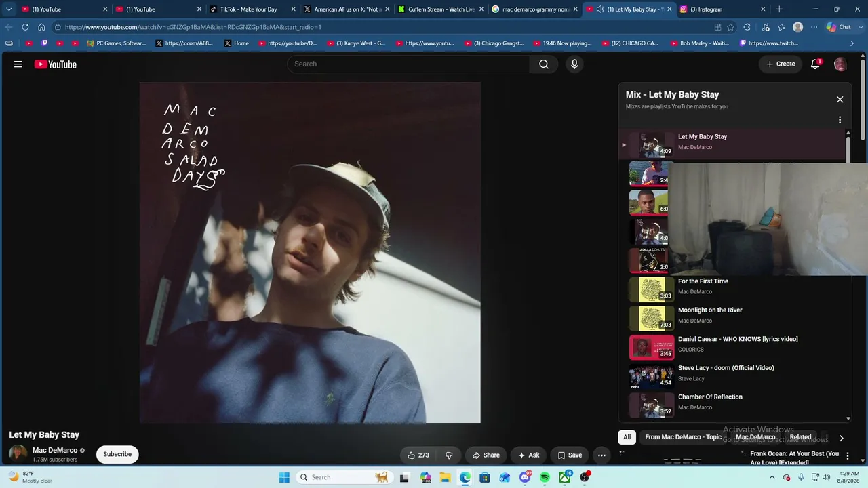Click the Create button

click(781, 64)
